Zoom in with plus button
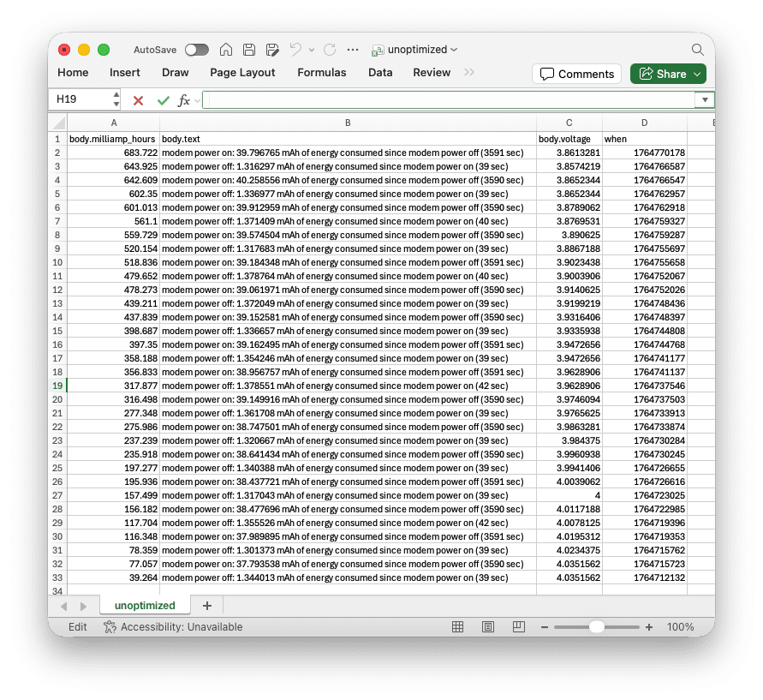 point(648,627)
